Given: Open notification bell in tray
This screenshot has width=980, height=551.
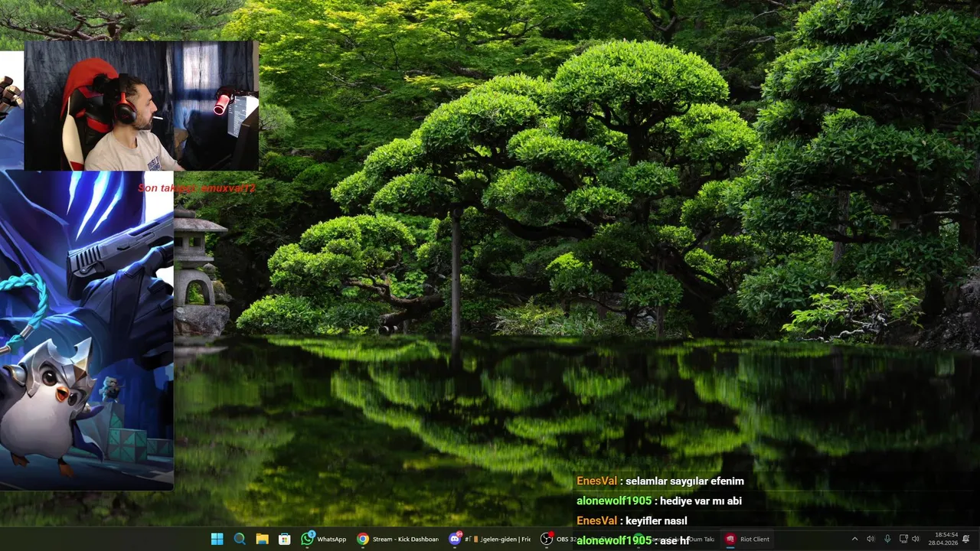Looking at the screenshot, I should (x=966, y=539).
